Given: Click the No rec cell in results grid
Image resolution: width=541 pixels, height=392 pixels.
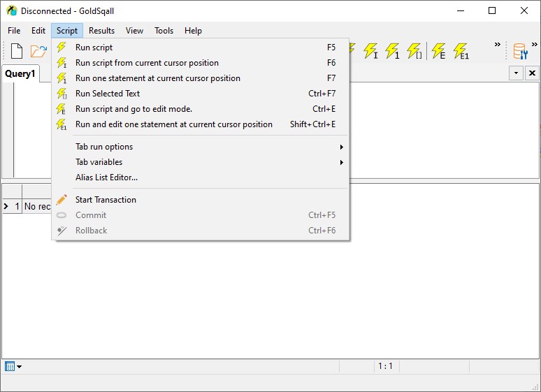Looking at the screenshot, I should (37, 206).
